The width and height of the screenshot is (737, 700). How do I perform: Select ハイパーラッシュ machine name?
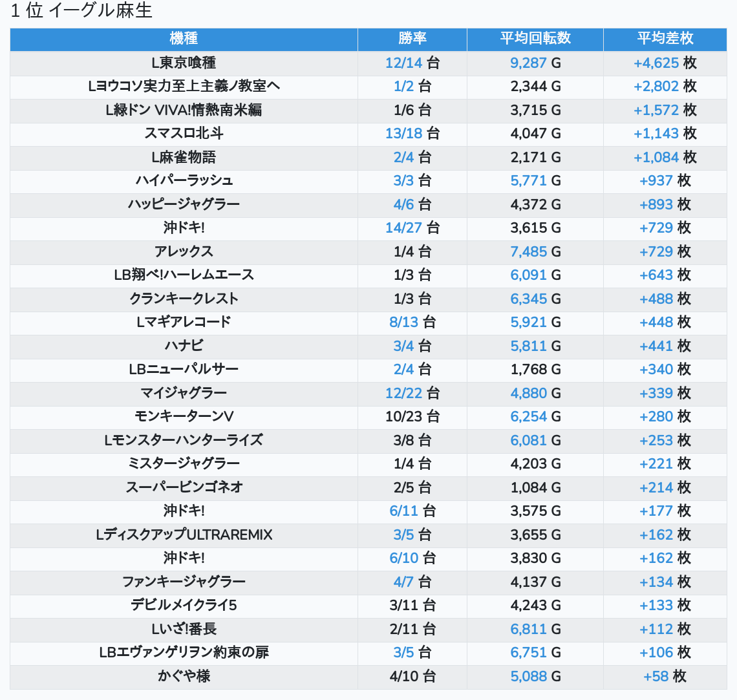[184, 181]
